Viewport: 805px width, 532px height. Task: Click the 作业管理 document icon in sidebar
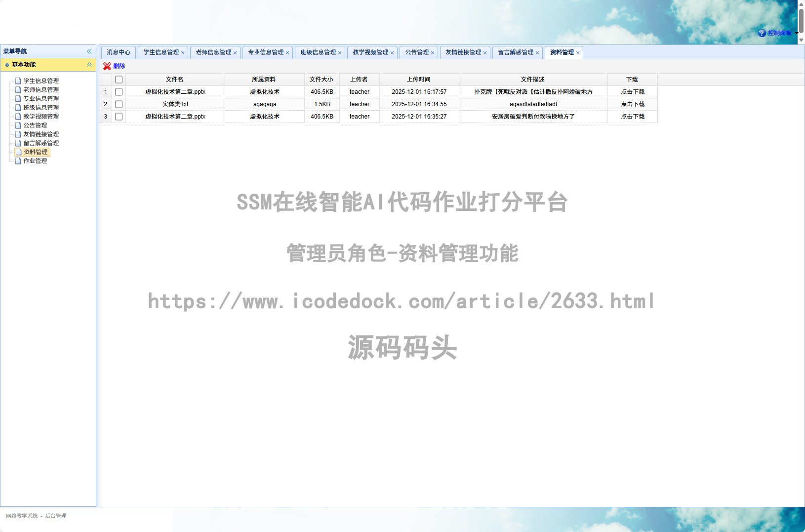click(x=18, y=161)
